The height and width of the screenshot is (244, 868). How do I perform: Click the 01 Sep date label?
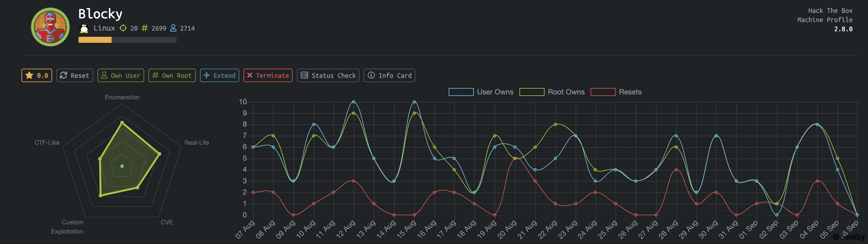tap(749, 229)
